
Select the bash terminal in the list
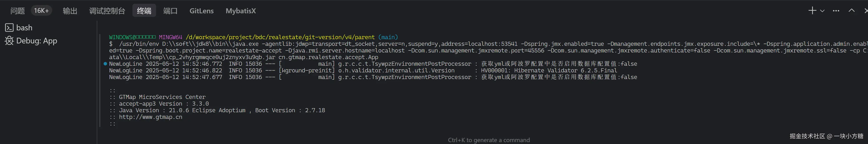click(x=24, y=28)
